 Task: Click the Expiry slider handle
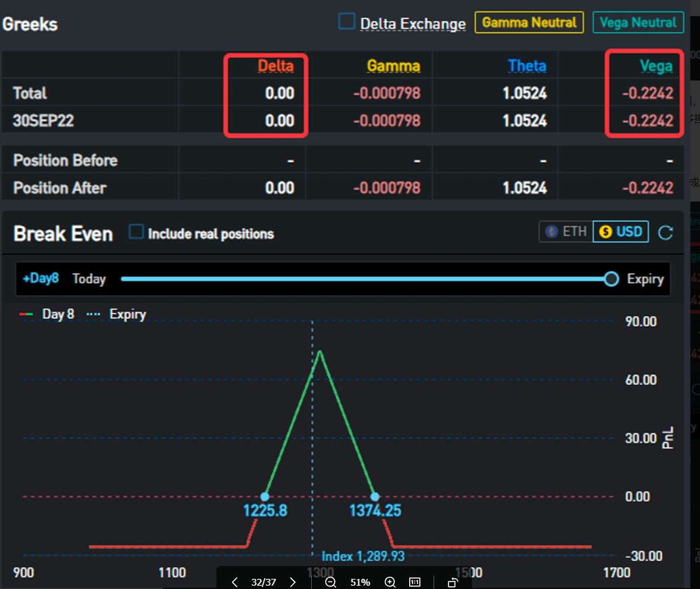point(611,279)
